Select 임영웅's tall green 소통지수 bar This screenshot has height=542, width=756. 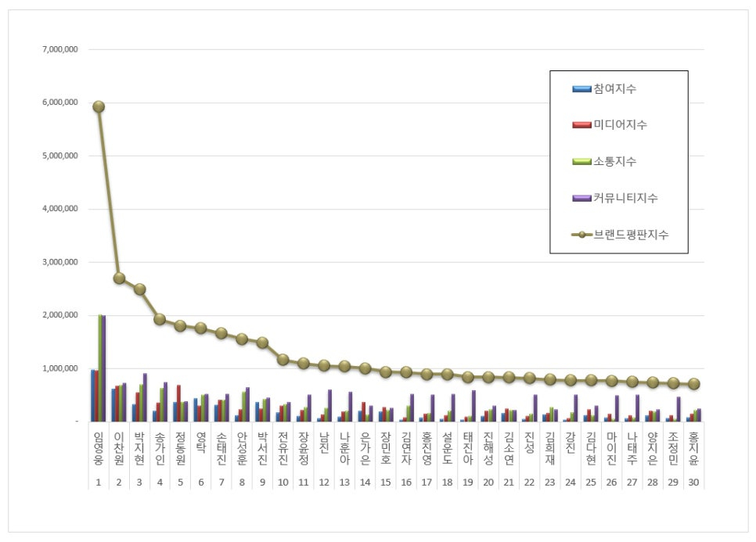[x=99, y=368]
